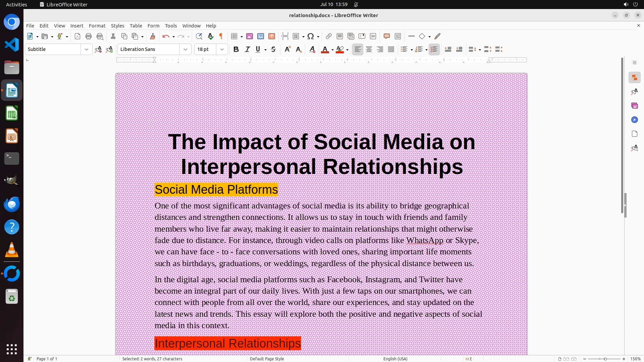Click the Insert Hyperlink icon
Viewport: 644px width, 362px height.
click(x=329, y=36)
